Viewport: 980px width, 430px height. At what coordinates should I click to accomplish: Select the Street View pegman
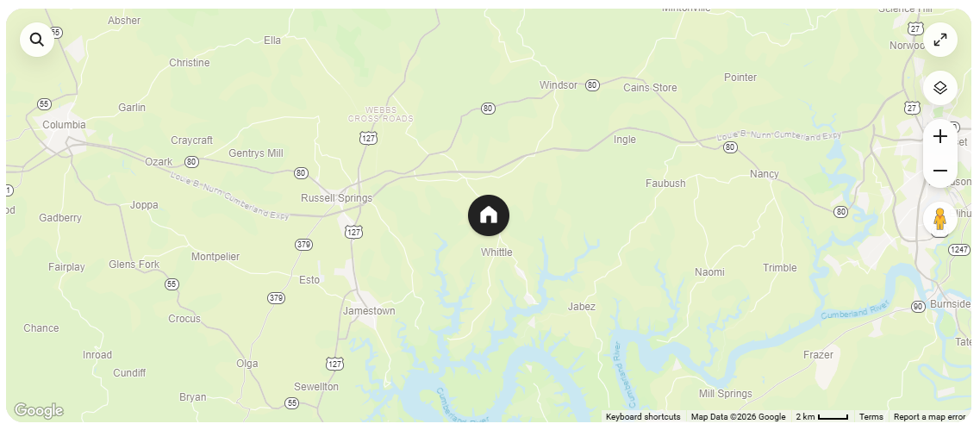(x=940, y=220)
